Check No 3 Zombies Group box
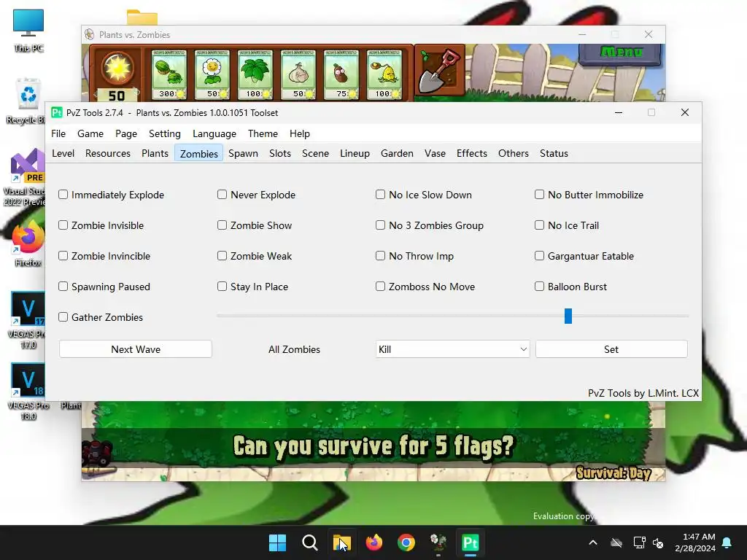 pos(380,225)
